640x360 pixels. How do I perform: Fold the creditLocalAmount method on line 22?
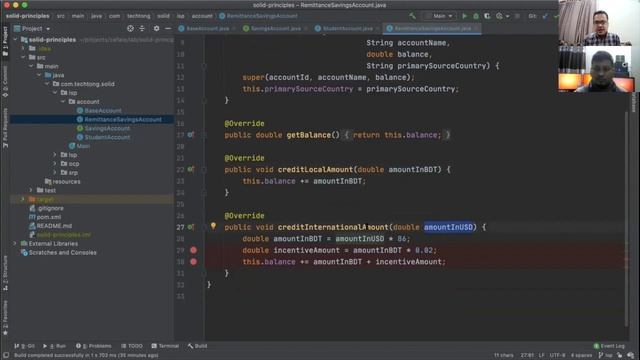click(204, 169)
